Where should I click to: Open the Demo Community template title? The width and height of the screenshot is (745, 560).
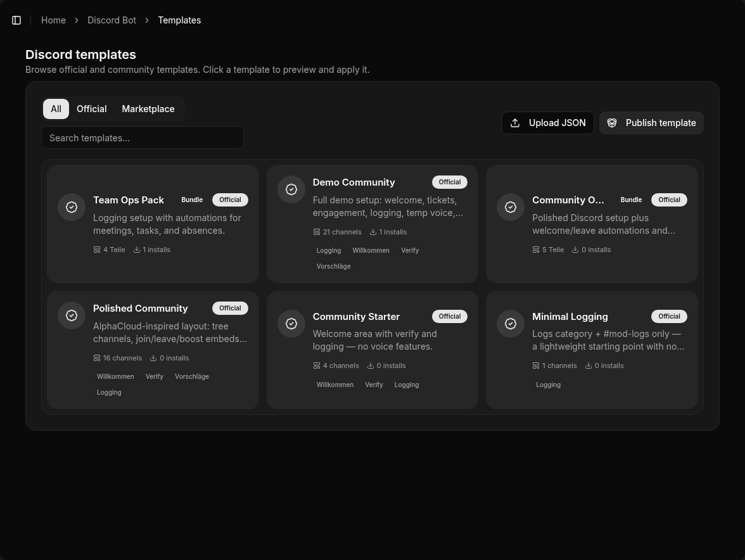(353, 182)
